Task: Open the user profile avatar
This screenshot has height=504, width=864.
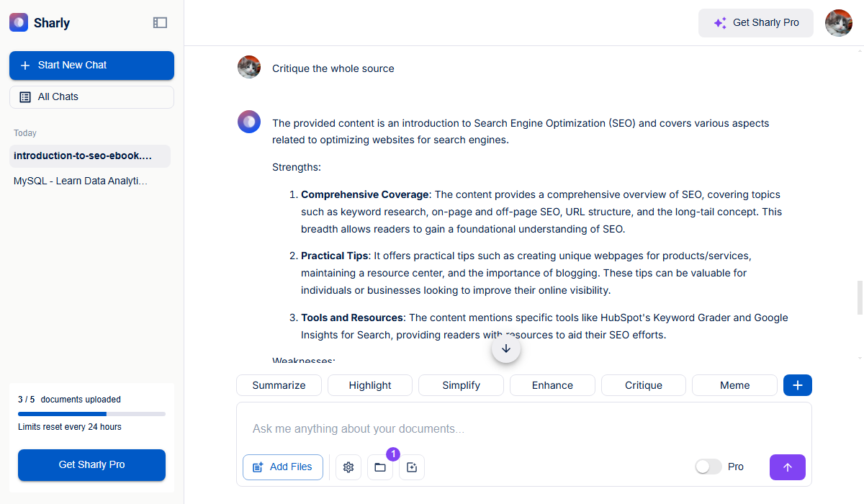Action: coord(838,23)
